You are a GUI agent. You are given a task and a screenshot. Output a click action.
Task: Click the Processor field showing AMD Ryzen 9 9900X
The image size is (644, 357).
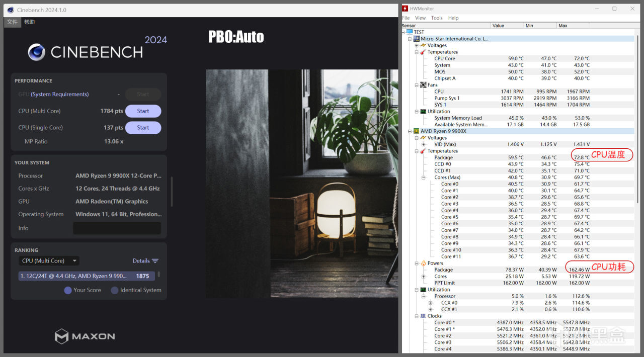pyautogui.click(x=119, y=176)
